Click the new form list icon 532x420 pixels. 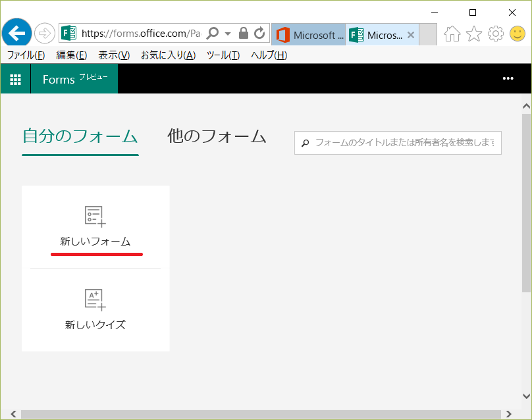[x=95, y=217]
